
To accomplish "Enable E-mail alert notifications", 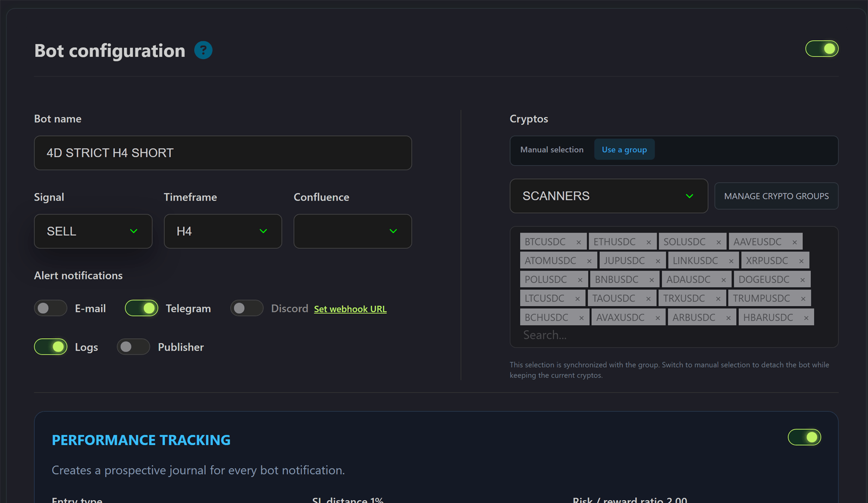I will 50,308.
